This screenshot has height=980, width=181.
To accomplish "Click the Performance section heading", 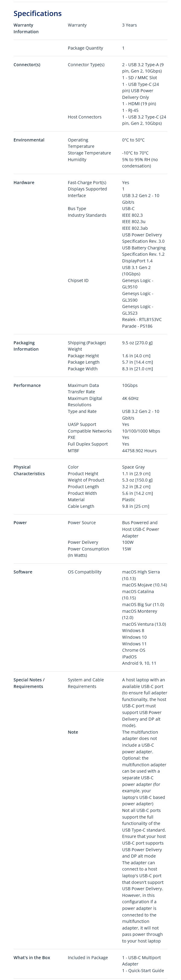I will (27, 385).
